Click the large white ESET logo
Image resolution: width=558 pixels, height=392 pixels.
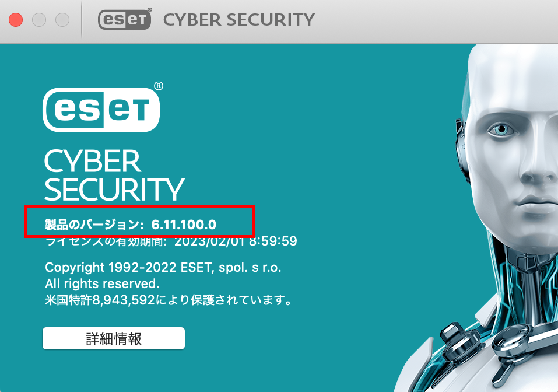tap(101, 110)
